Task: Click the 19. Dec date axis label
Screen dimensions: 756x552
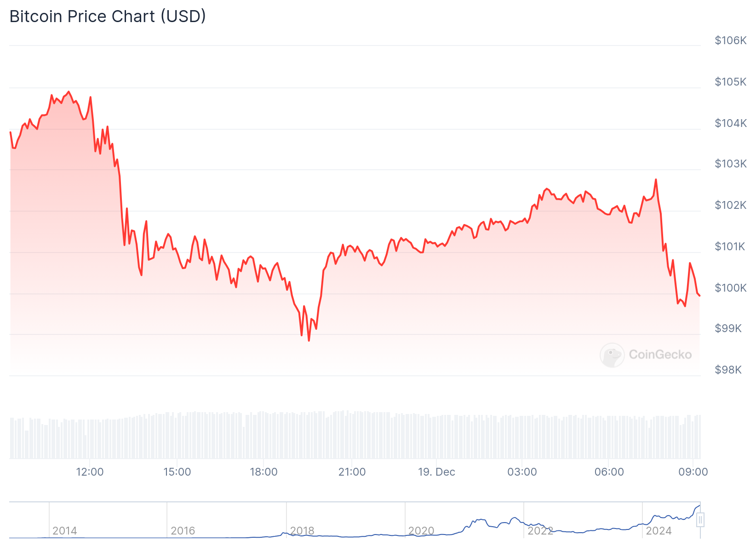Action: point(436,472)
